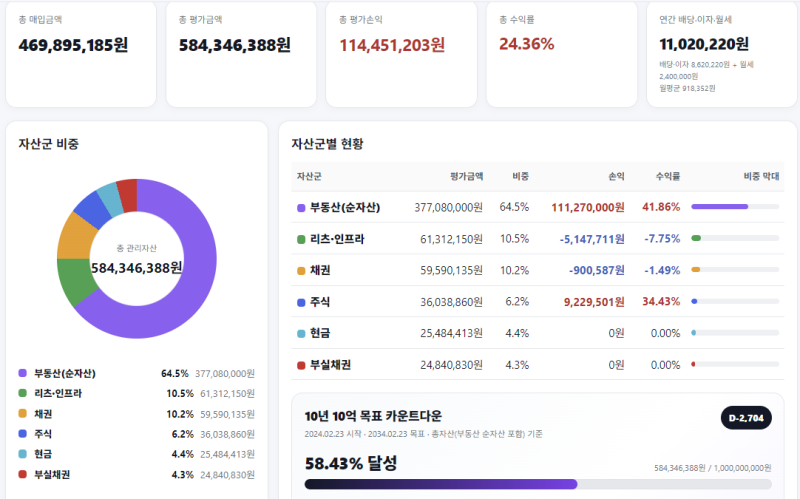Click the -900,587원 loss cell

pyautogui.click(x=596, y=270)
